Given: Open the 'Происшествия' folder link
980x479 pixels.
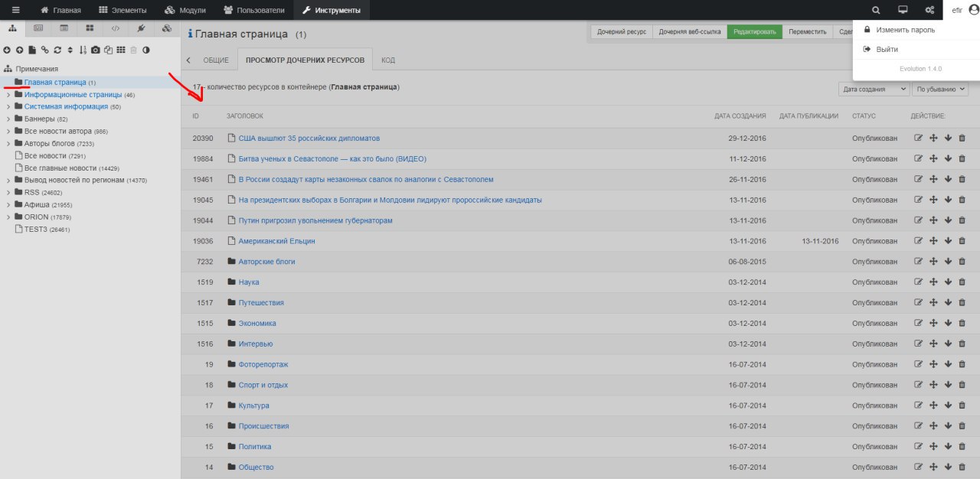Looking at the screenshot, I should pos(263,426).
